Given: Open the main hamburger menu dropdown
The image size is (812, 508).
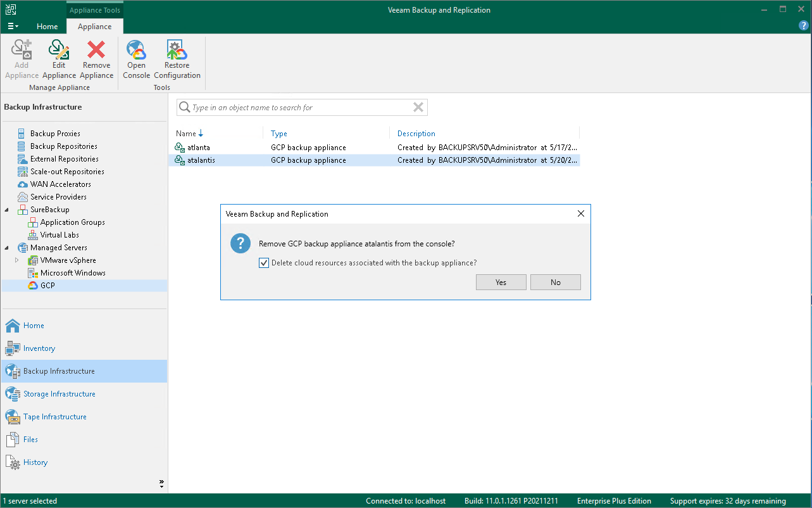Looking at the screenshot, I should click(x=13, y=27).
